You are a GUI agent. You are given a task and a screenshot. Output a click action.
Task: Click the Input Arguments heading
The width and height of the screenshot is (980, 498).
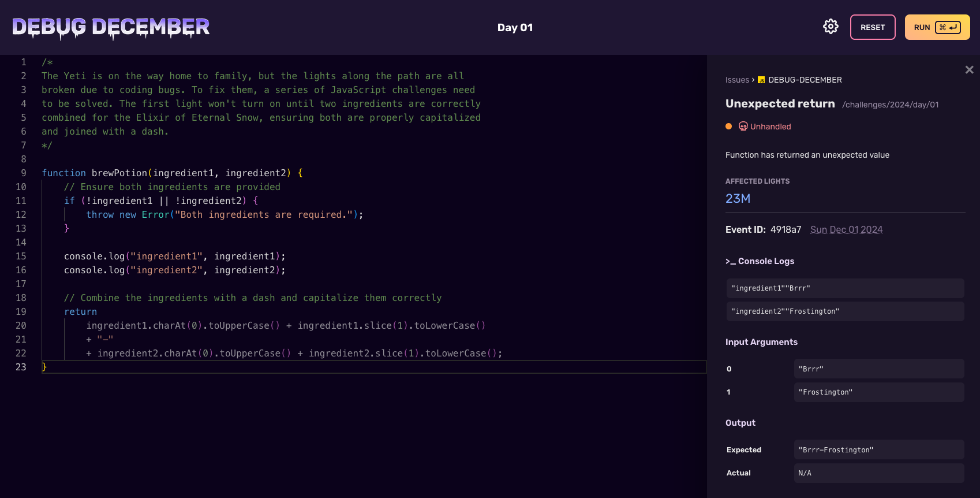pos(761,342)
